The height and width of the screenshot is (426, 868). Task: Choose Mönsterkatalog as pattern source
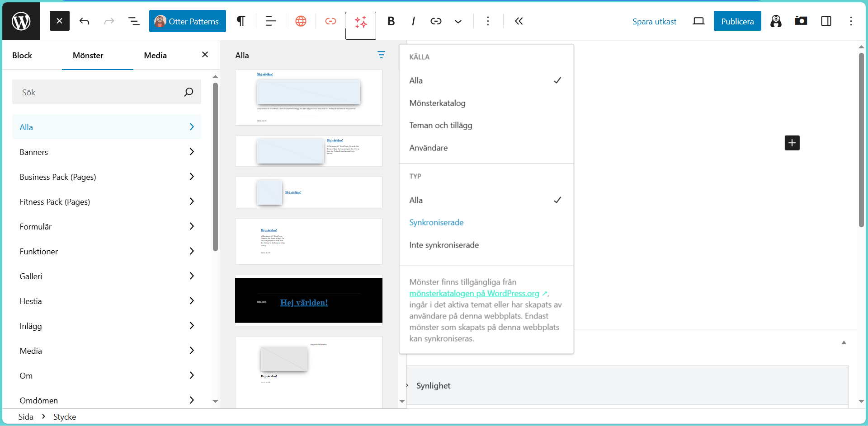point(437,103)
